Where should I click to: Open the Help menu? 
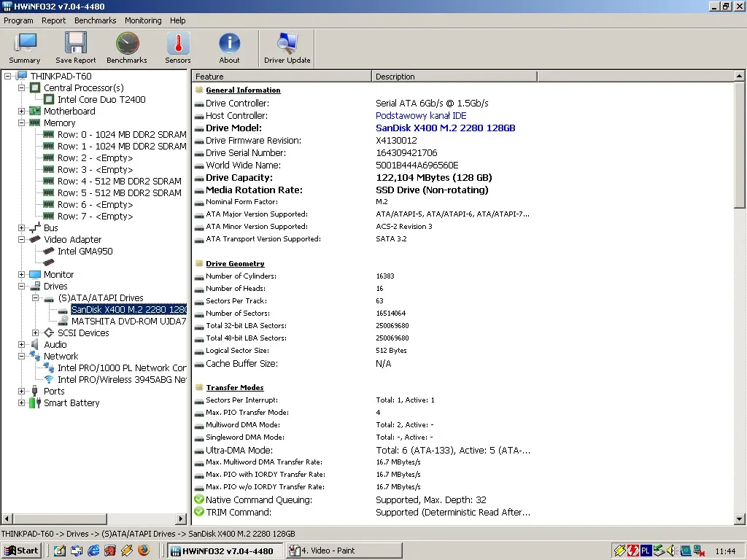click(178, 20)
